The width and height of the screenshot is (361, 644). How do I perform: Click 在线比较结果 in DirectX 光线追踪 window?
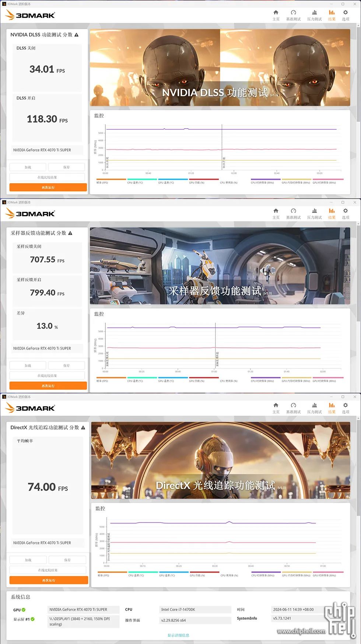click(48, 570)
